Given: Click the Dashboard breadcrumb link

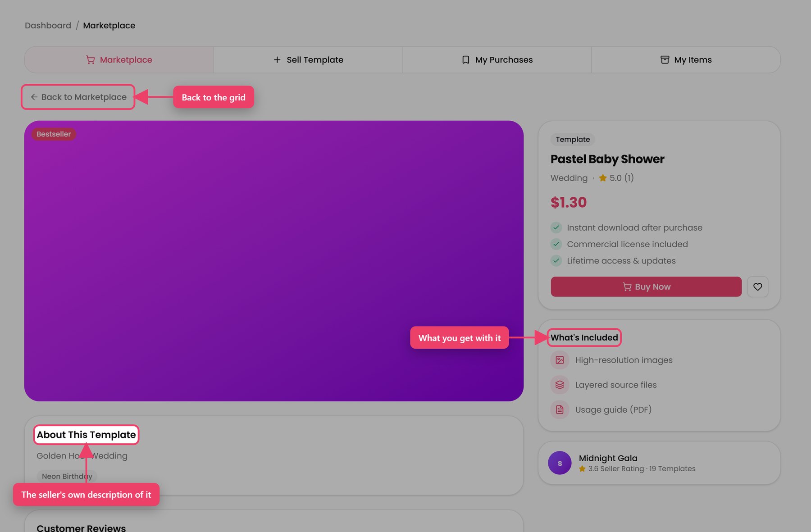Looking at the screenshot, I should click(x=48, y=26).
